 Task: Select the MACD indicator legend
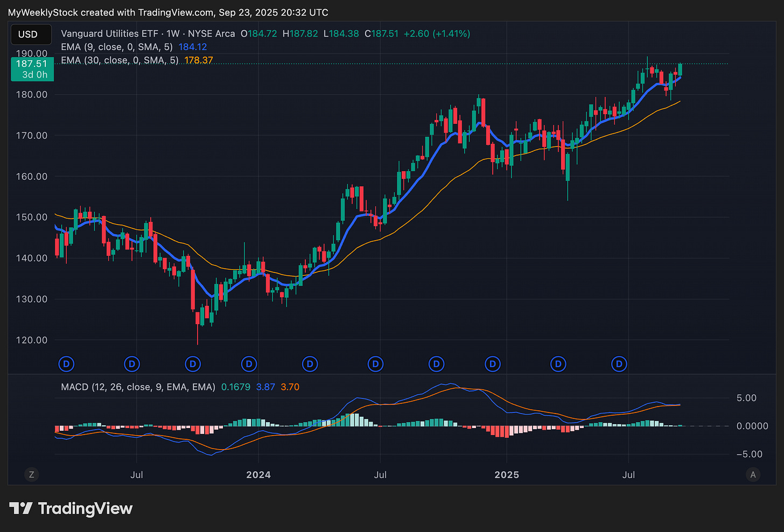coord(138,387)
